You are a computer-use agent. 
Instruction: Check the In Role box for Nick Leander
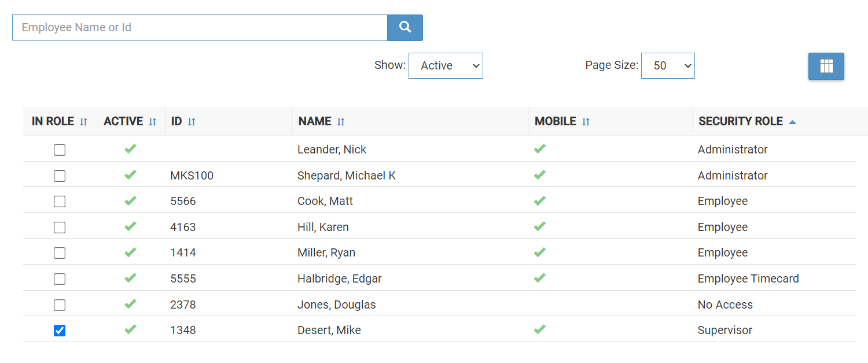[x=60, y=150]
